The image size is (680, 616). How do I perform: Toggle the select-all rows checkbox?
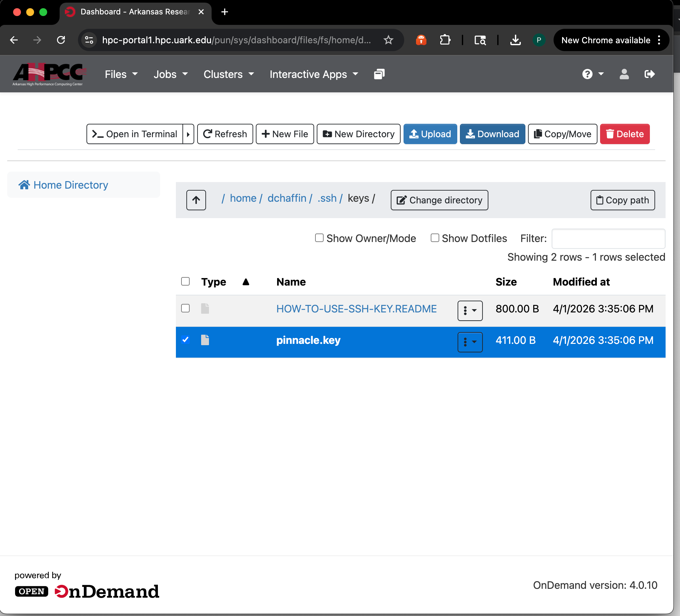185,281
